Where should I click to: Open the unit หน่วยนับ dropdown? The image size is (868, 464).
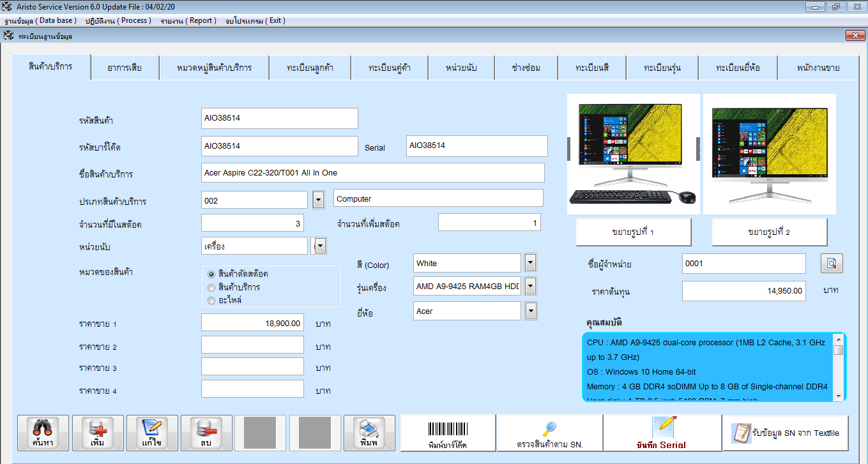(321, 246)
